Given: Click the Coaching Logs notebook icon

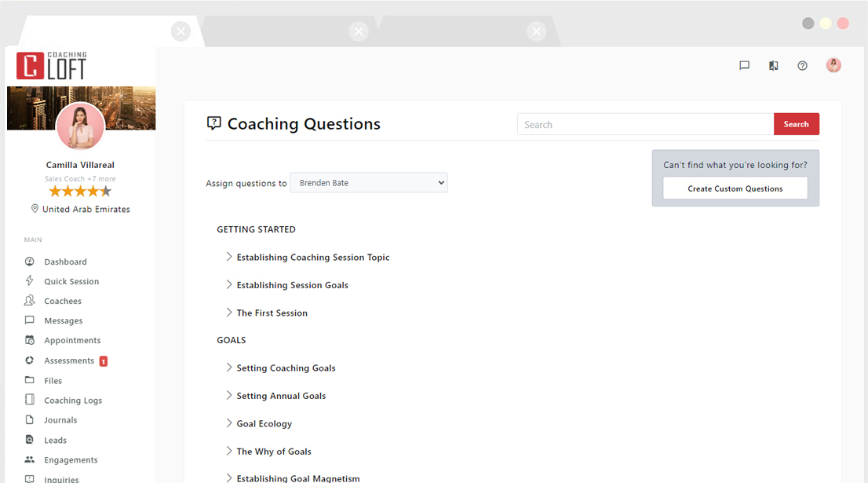Looking at the screenshot, I should pos(30,401).
